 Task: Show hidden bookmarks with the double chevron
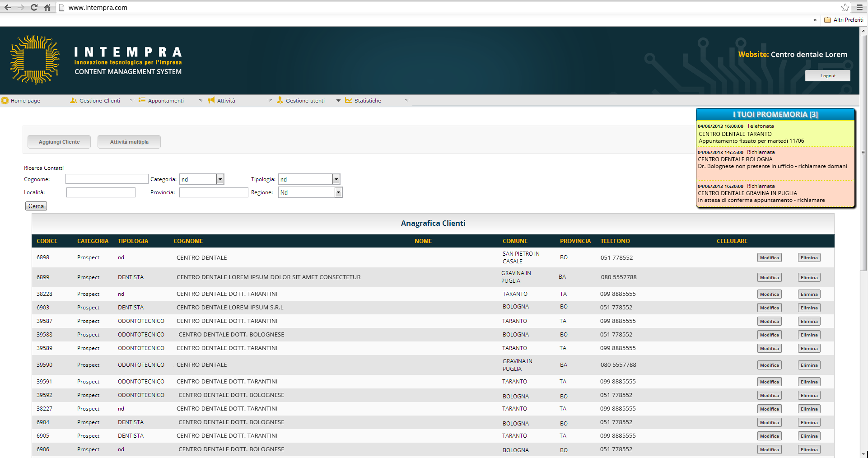pos(815,20)
